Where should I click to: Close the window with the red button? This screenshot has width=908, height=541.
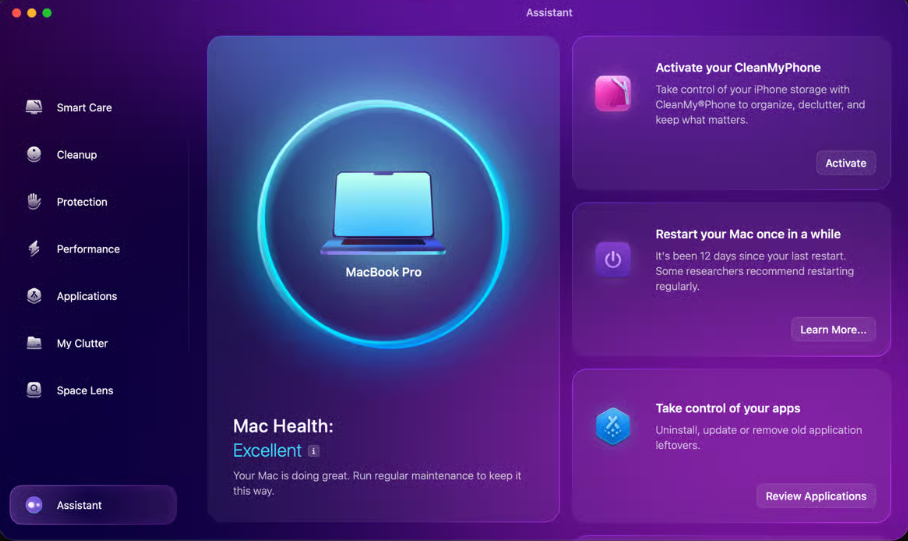pos(16,13)
